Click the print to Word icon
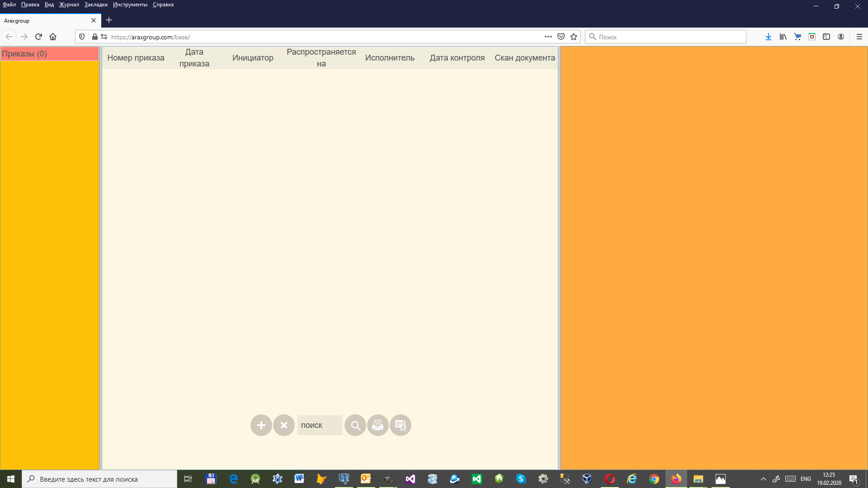Viewport: 868px width, 488px height. (x=377, y=425)
